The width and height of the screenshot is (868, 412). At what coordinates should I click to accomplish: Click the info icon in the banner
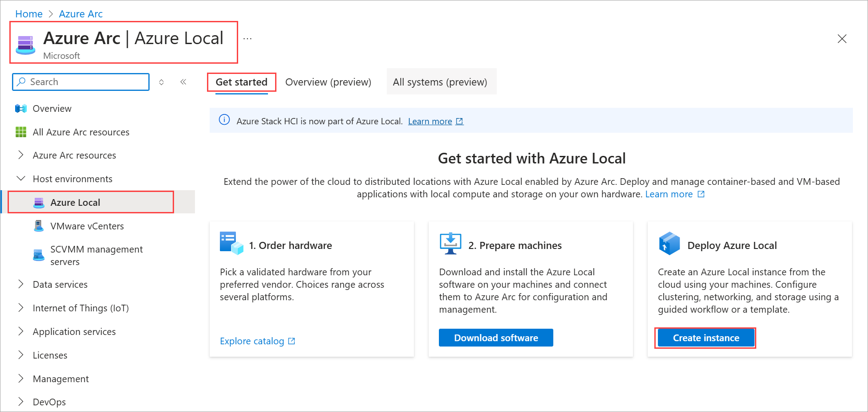click(x=225, y=120)
